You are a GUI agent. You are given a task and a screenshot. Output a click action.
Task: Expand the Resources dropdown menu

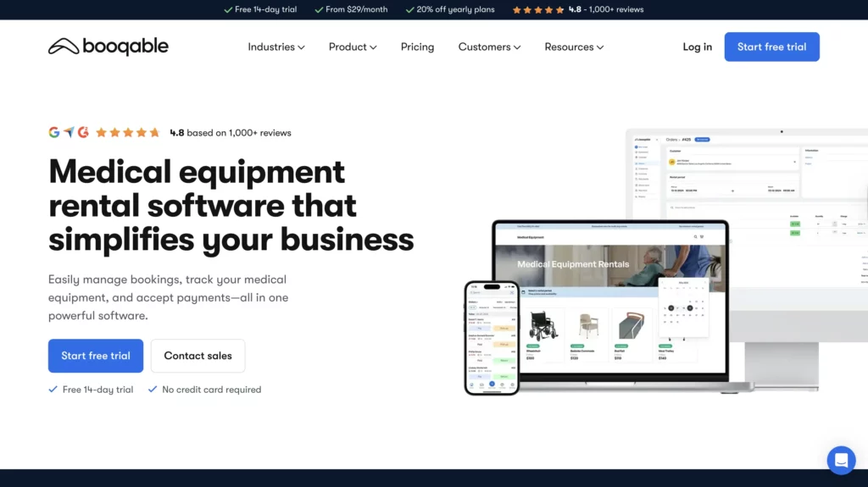point(574,47)
